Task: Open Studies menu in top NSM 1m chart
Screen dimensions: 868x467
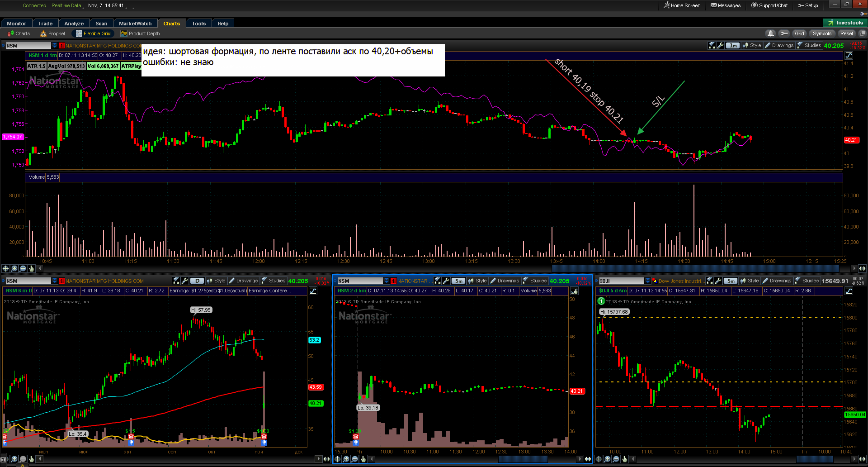Action: click(x=809, y=46)
